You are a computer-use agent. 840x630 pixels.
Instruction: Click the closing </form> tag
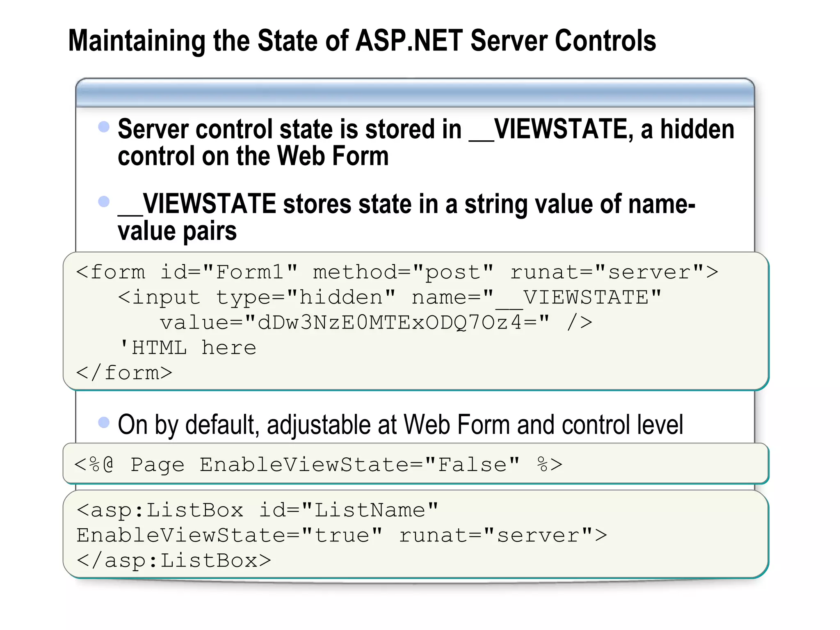(x=124, y=373)
